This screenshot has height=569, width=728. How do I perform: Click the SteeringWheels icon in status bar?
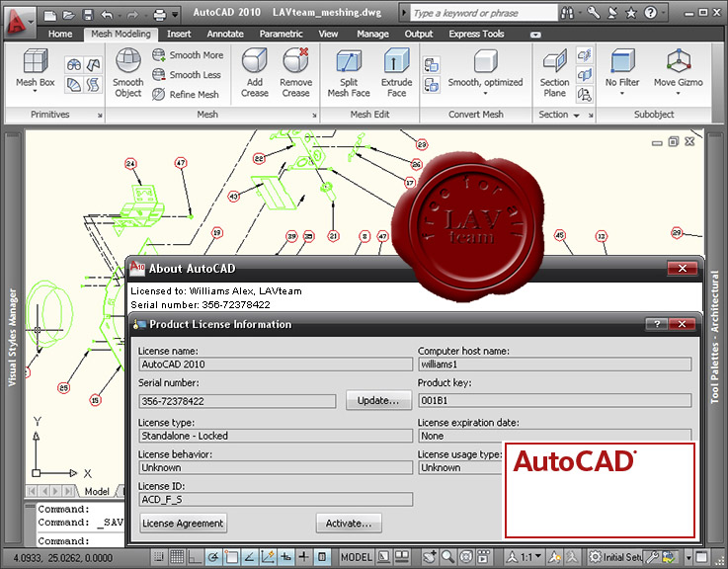tap(465, 556)
